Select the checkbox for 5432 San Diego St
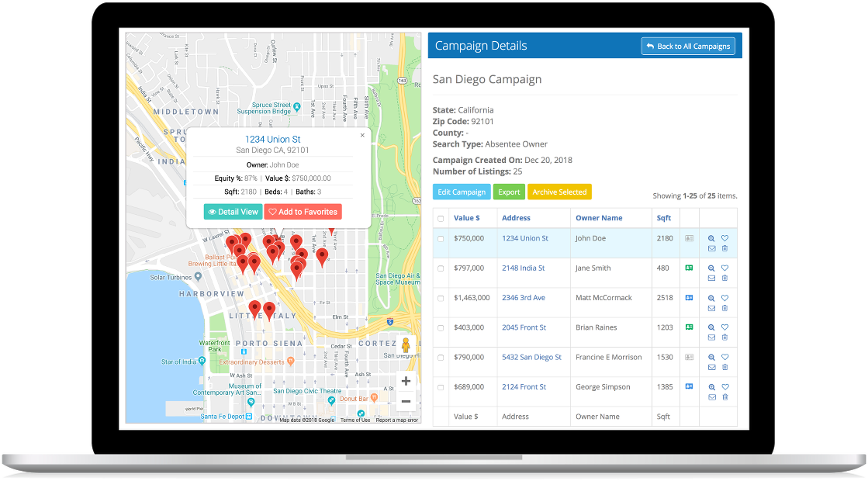The height and width of the screenshot is (481, 868). [441, 358]
